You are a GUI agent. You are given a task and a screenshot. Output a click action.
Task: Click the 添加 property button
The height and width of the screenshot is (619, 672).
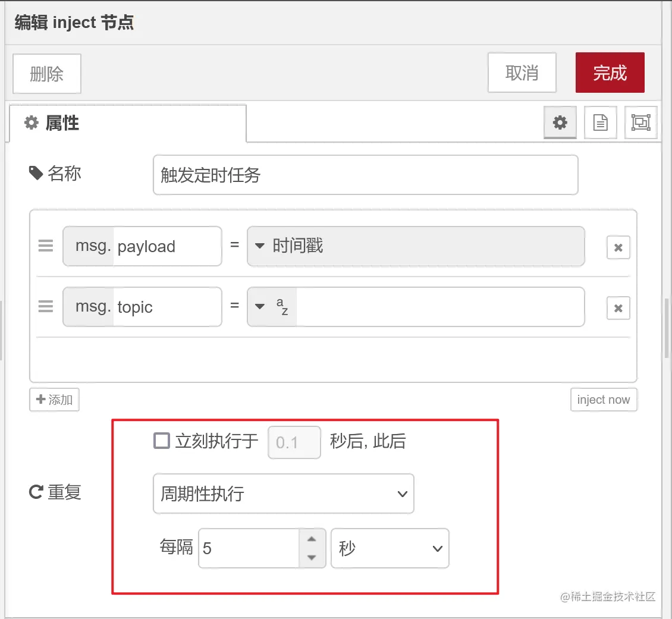[55, 400]
